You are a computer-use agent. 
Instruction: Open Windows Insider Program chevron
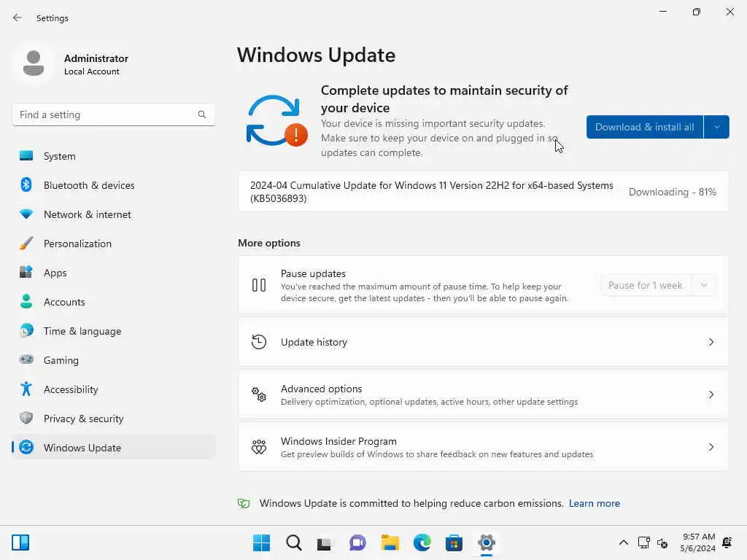tap(711, 447)
